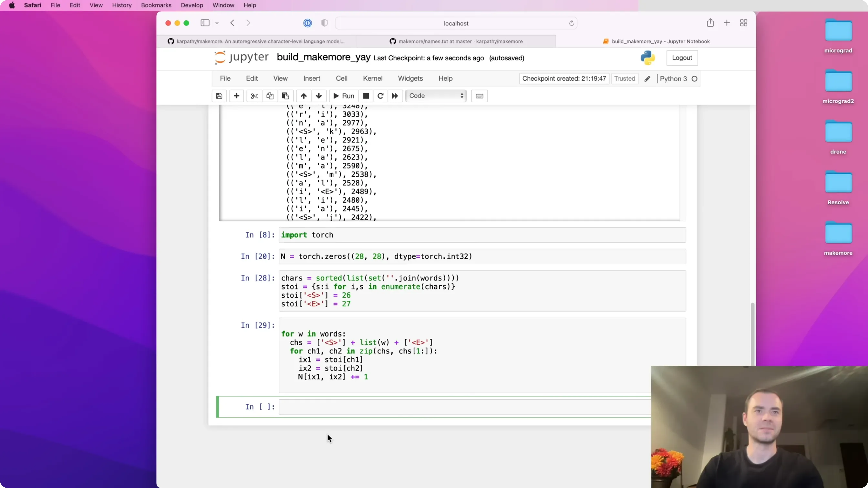Interrupt the kernel stop icon
The width and height of the screenshot is (868, 488).
[x=366, y=96]
